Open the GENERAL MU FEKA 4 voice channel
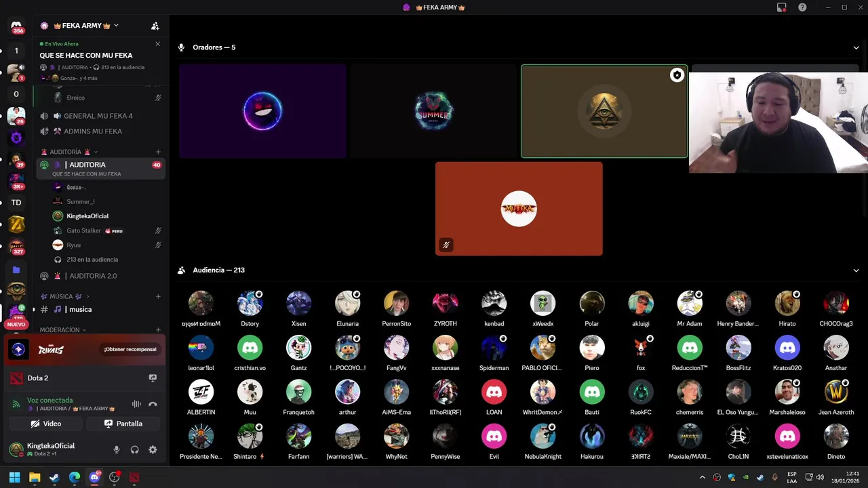The image size is (868, 488). (x=98, y=116)
